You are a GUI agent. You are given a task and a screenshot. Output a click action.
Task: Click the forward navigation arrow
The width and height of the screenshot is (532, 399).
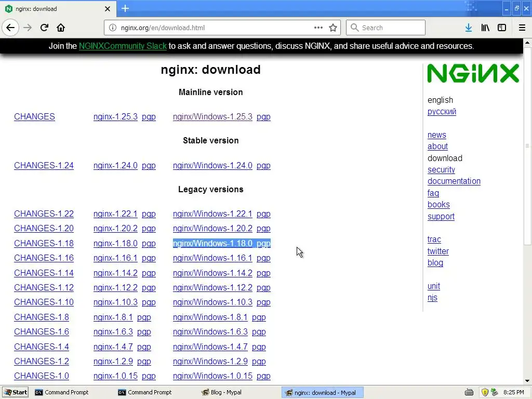[x=28, y=28]
